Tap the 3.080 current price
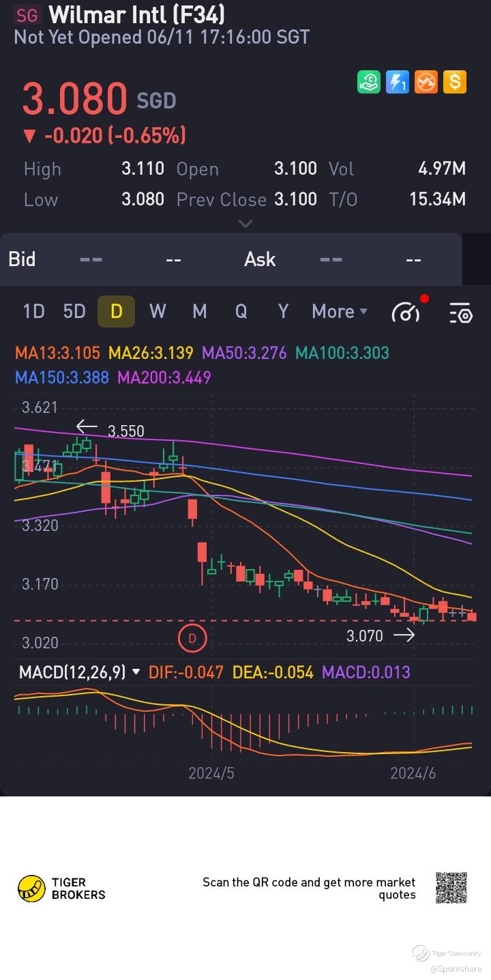 [x=74, y=99]
